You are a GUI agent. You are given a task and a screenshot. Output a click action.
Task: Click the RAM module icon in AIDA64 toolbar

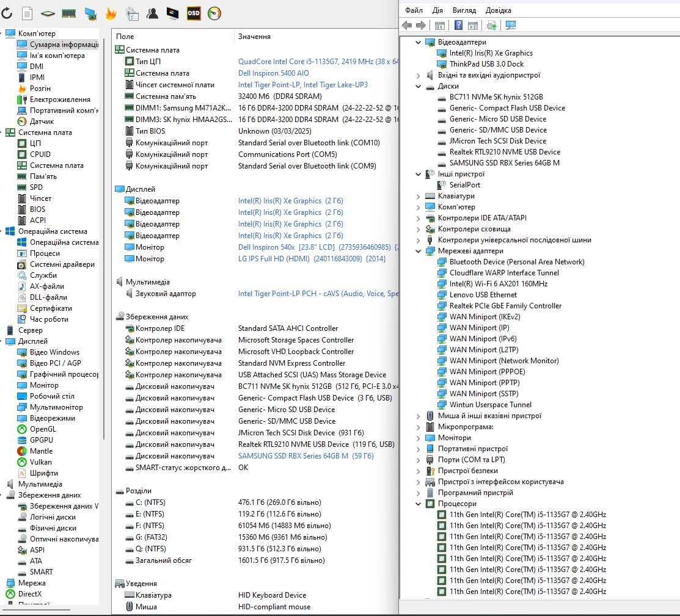[x=68, y=14]
